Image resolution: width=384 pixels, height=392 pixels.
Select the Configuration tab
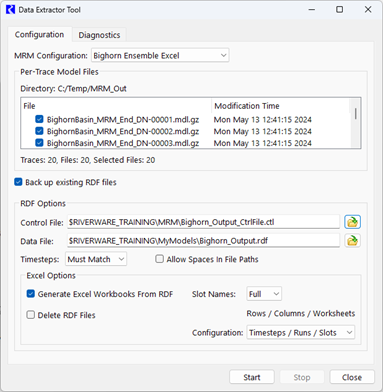39,35
